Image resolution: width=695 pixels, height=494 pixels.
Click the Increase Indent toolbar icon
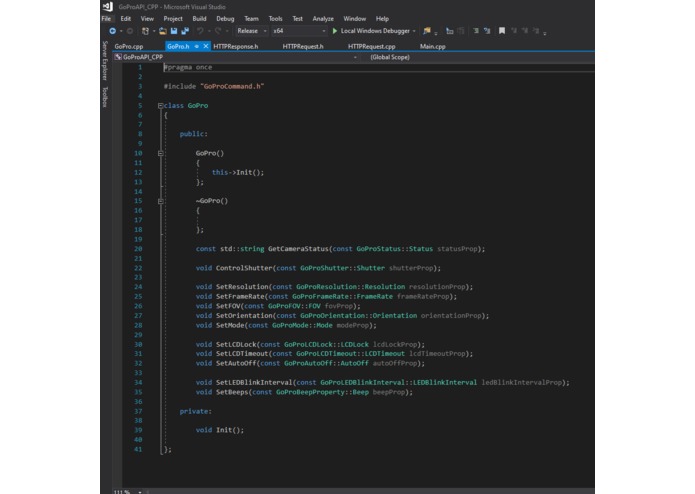[x=487, y=31]
